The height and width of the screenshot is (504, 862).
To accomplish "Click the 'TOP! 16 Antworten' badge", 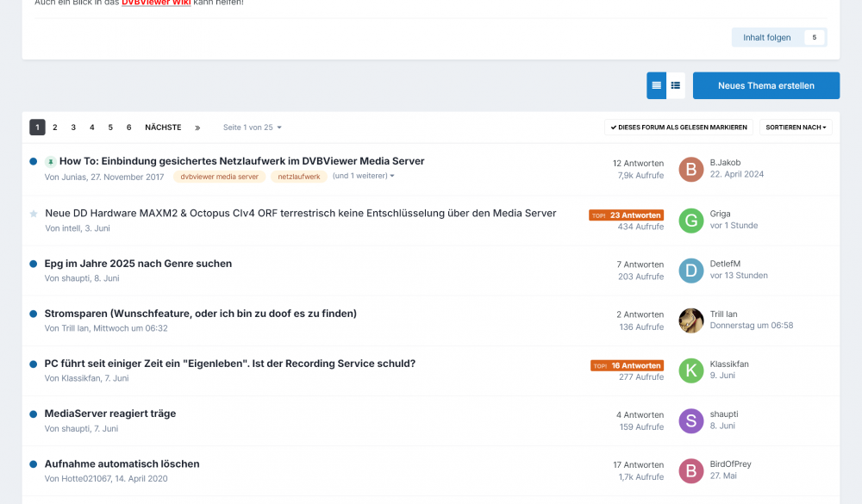I will [x=627, y=364].
